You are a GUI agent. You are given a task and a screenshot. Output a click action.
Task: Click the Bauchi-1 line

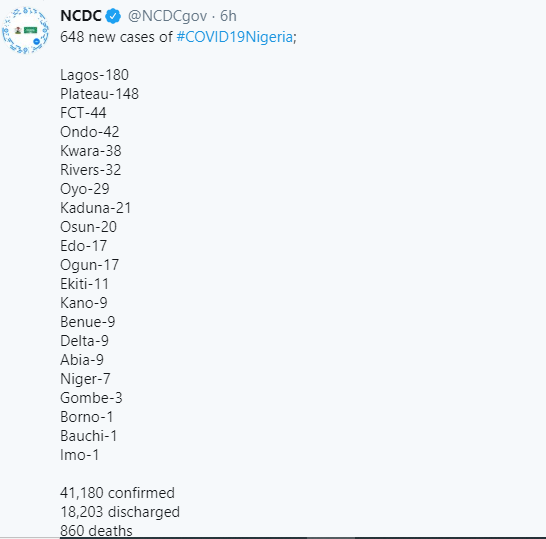(x=89, y=436)
